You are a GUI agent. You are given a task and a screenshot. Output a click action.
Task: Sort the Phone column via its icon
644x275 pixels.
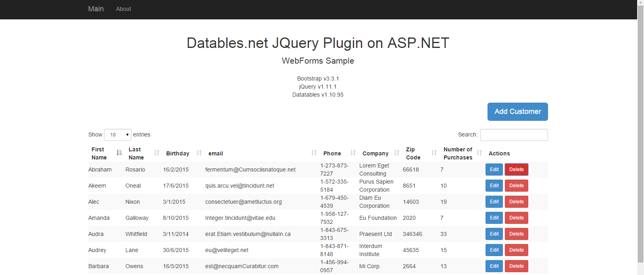[353, 153]
